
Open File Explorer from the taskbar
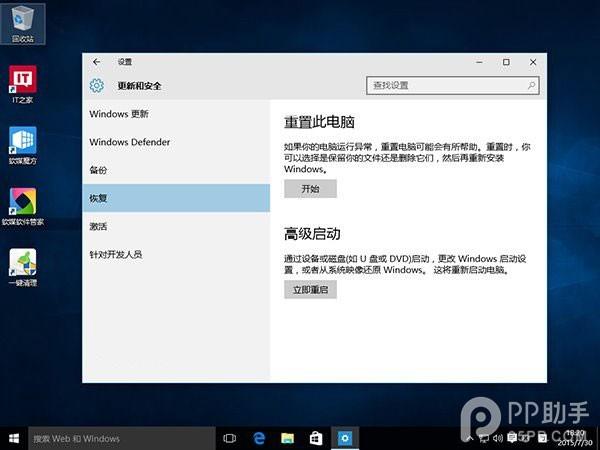tap(287, 438)
